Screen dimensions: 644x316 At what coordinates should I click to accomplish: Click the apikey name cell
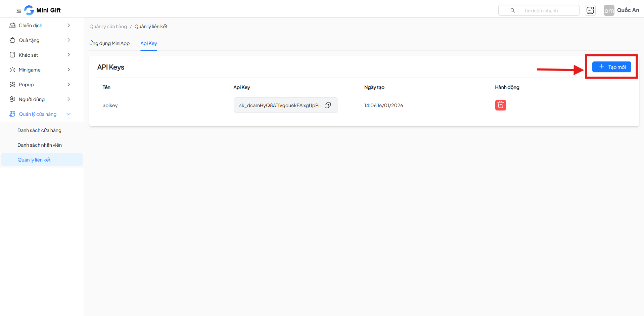110,105
